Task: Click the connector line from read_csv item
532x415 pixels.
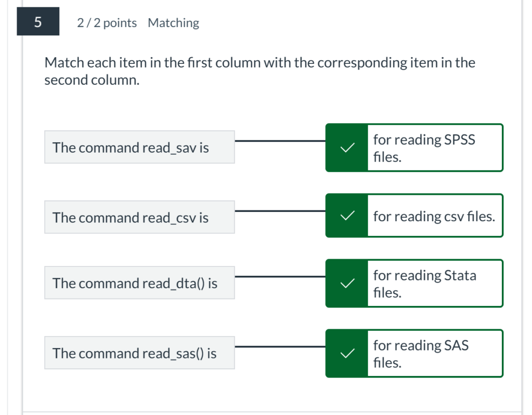Action: (281, 210)
